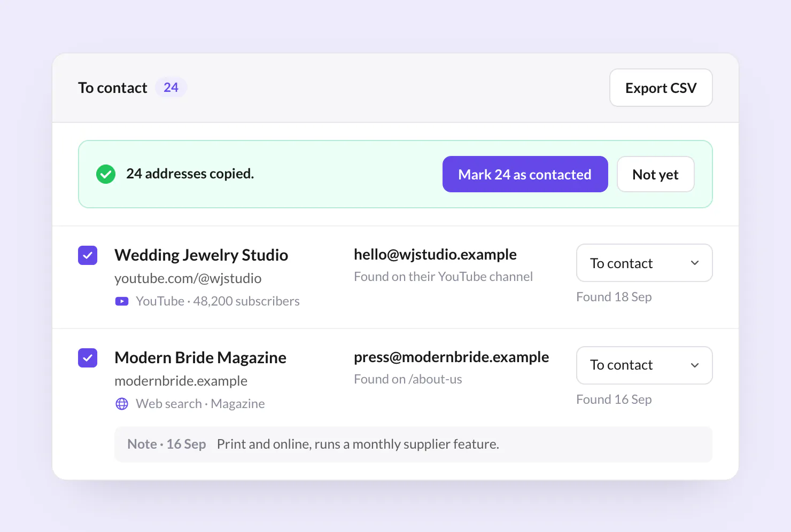Open status dropdown for Wedding Jewelry Studio

[645, 263]
